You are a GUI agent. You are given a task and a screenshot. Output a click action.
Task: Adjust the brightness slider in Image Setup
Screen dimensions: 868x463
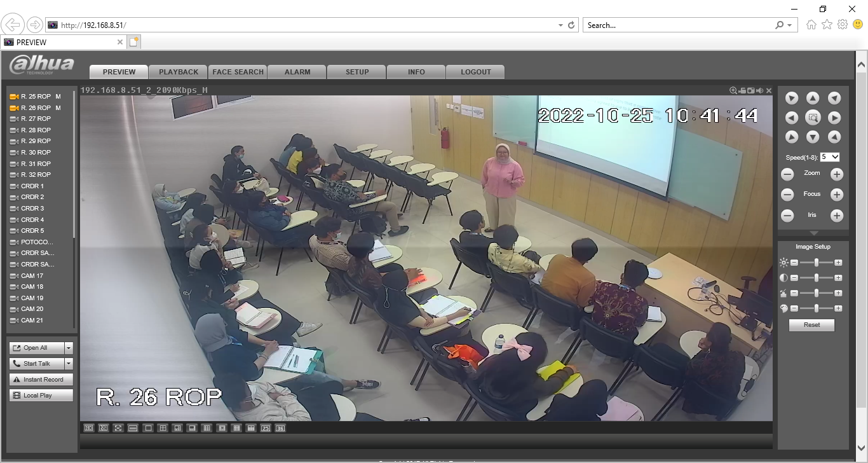click(x=817, y=262)
